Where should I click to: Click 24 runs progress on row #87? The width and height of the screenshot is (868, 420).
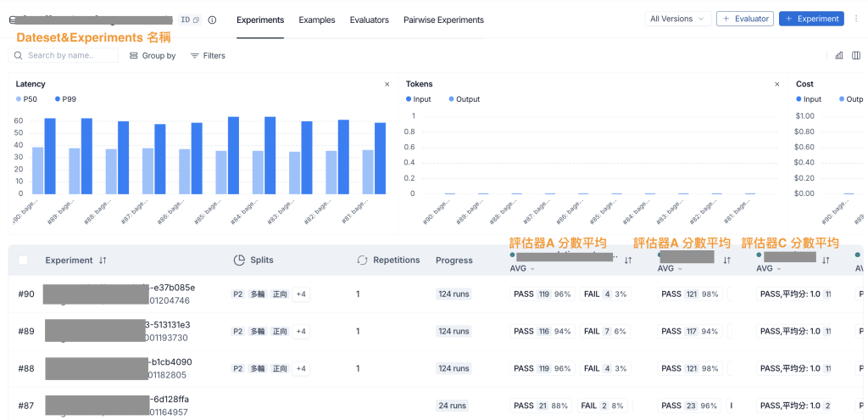[452, 406]
